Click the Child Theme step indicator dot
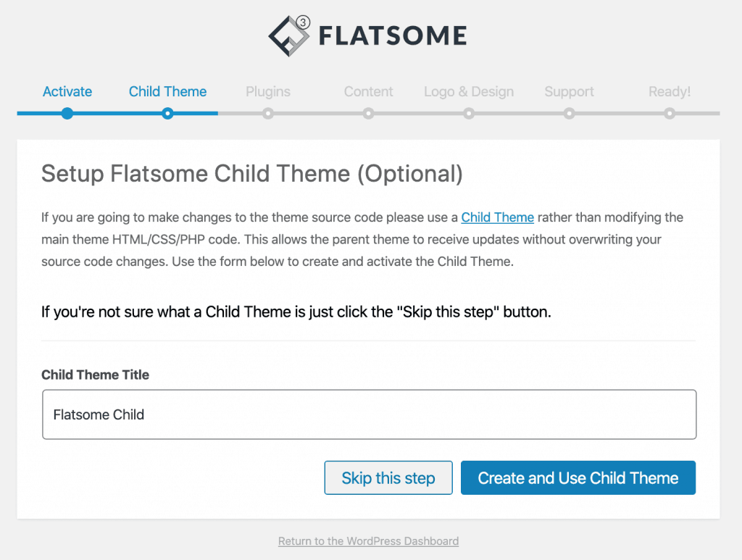The image size is (742, 560). [167, 113]
